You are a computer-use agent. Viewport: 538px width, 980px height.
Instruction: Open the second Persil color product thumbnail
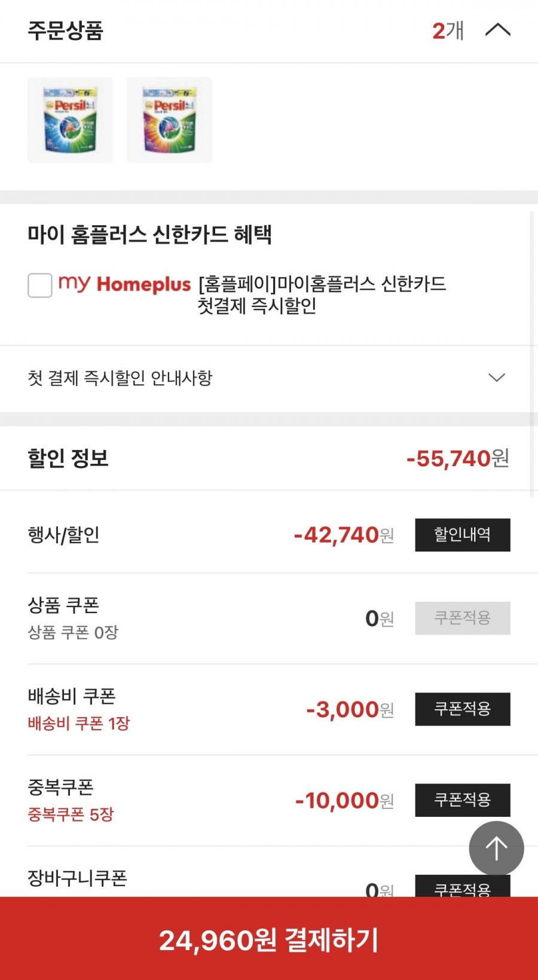tap(169, 120)
